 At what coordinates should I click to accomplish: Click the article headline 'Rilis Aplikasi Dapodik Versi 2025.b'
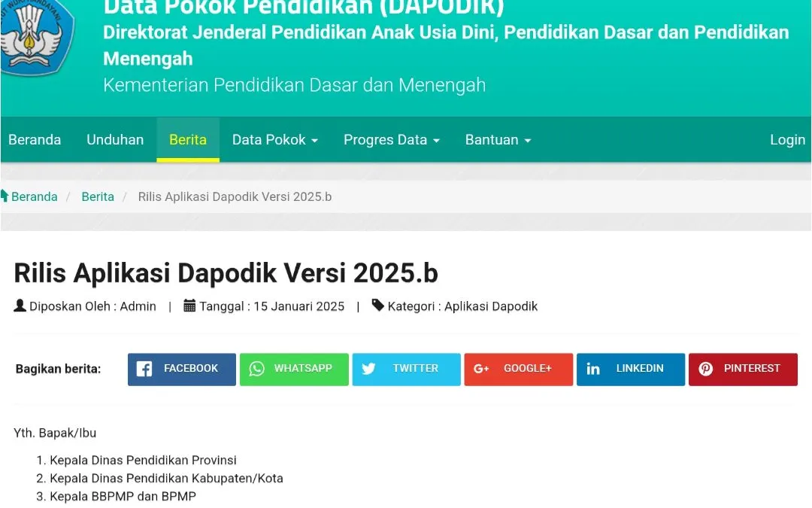tap(226, 272)
